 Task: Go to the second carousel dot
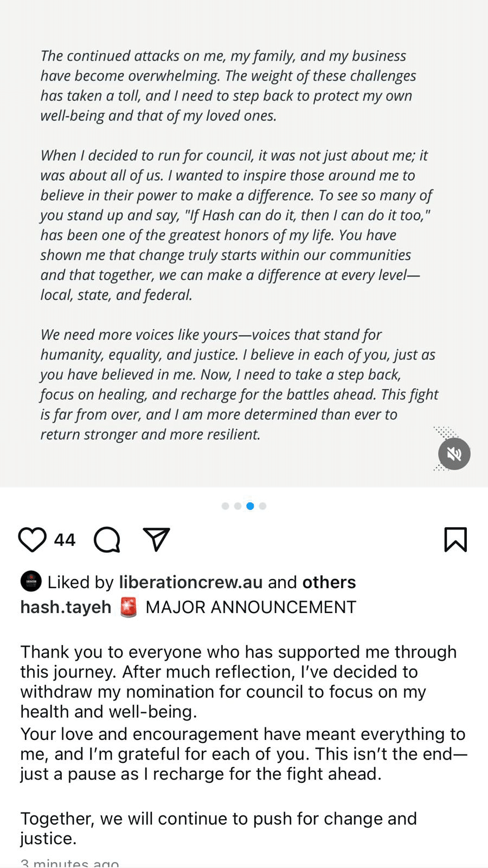point(238,506)
